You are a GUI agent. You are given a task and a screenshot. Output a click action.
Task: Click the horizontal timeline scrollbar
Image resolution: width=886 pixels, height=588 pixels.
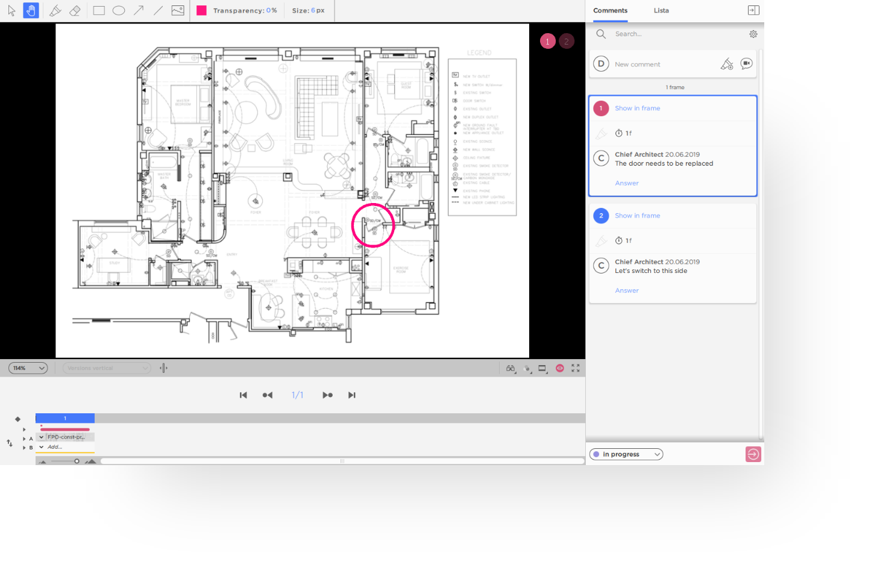(x=342, y=461)
